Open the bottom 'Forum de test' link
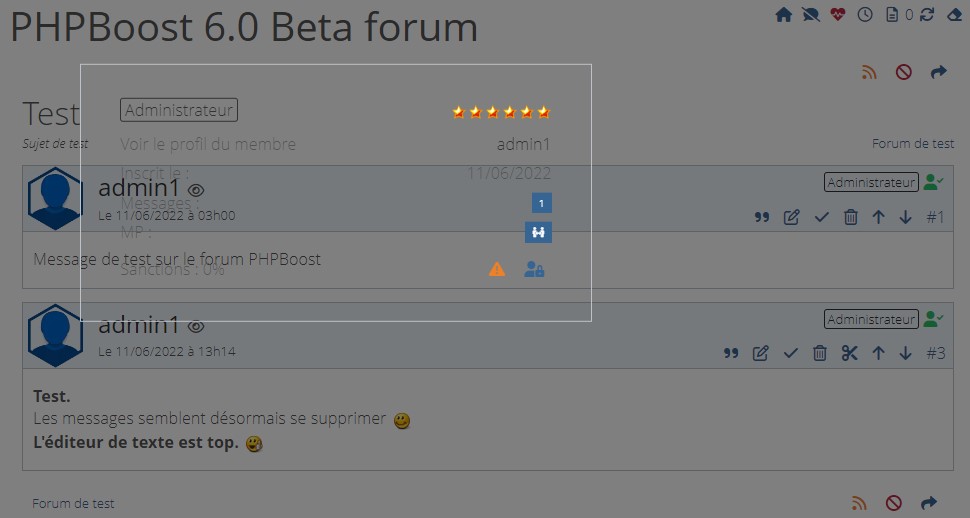This screenshot has width=970, height=518. click(73, 503)
